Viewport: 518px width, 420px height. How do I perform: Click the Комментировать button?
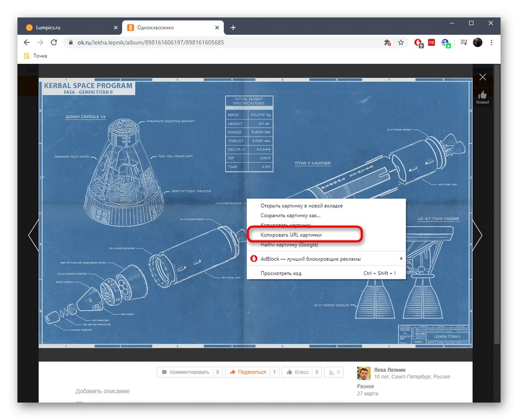click(189, 372)
